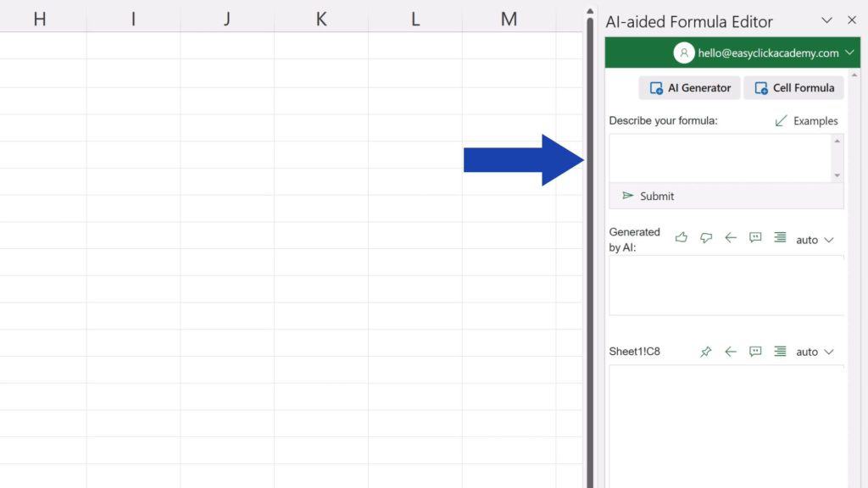This screenshot has height=488, width=868.
Task: Click the user avatar icon in green bar
Action: (683, 53)
